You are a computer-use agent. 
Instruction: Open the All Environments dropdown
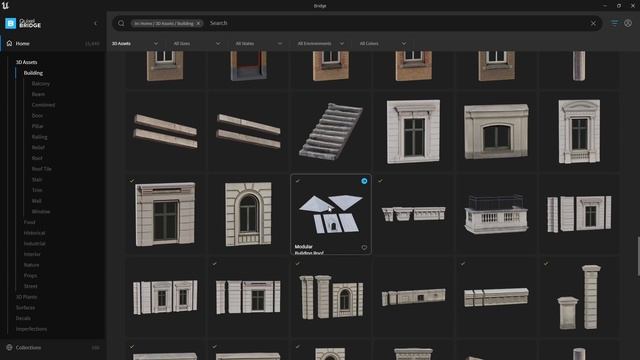321,43
